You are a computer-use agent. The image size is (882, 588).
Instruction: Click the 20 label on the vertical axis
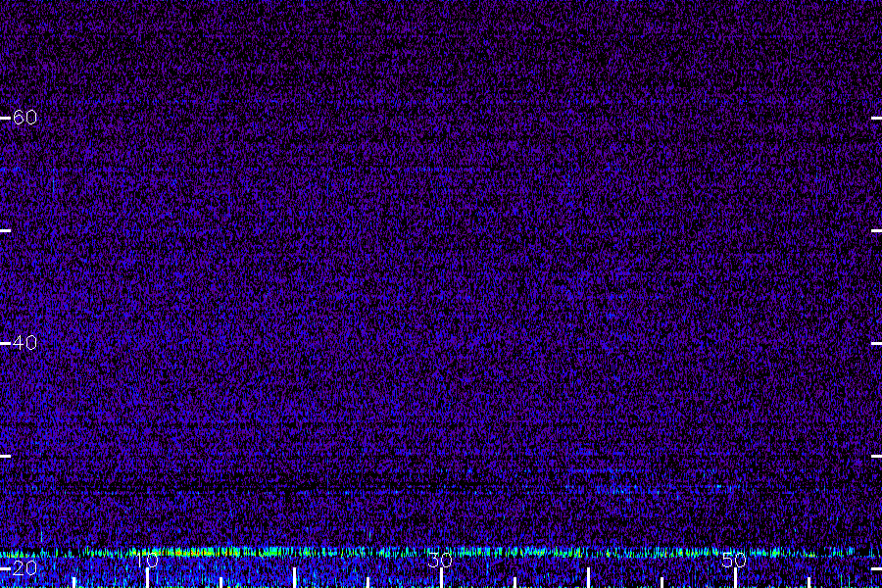24,568
